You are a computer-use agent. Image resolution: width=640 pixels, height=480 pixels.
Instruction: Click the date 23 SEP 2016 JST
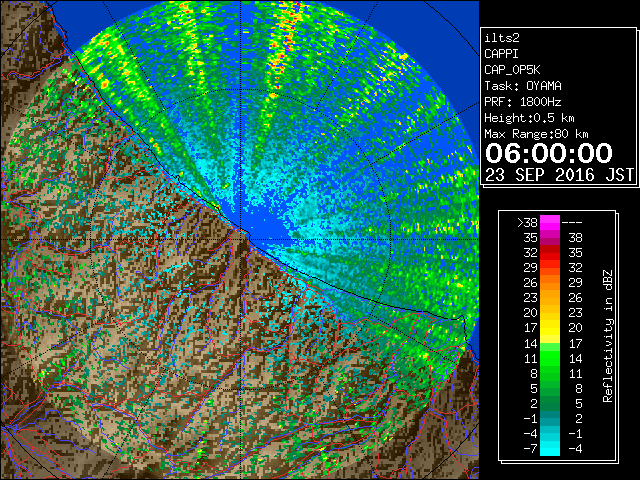tap(559, 175)
